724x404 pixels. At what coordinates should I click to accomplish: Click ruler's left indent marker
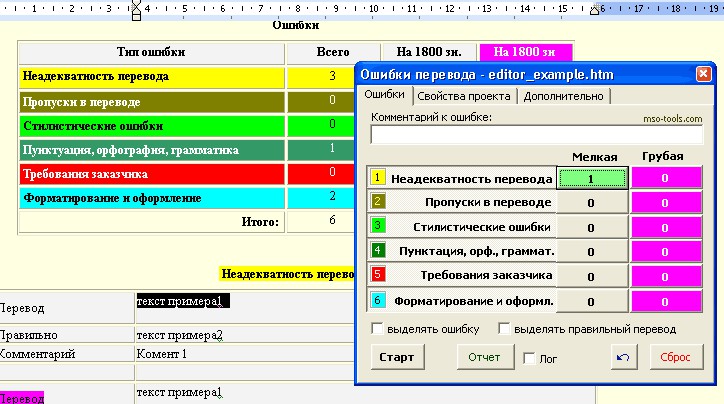tap(136, 10)
